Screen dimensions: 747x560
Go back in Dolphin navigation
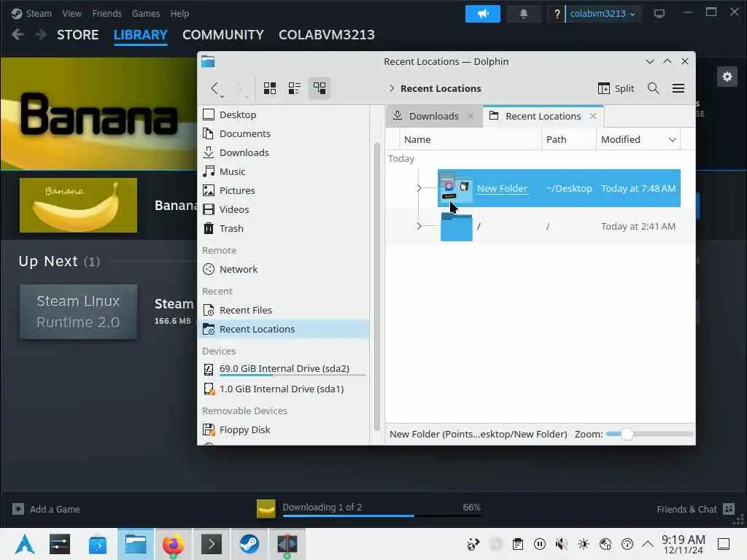214,88
